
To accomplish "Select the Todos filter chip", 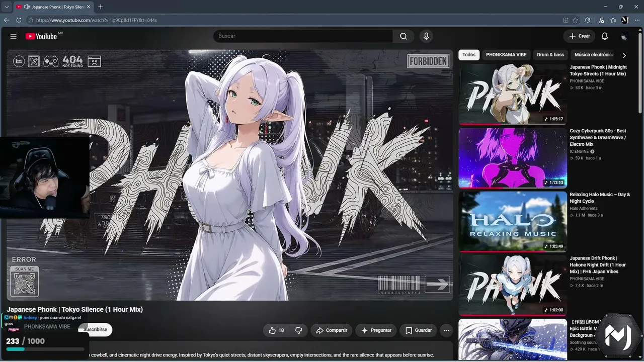I will pos(469,55).
